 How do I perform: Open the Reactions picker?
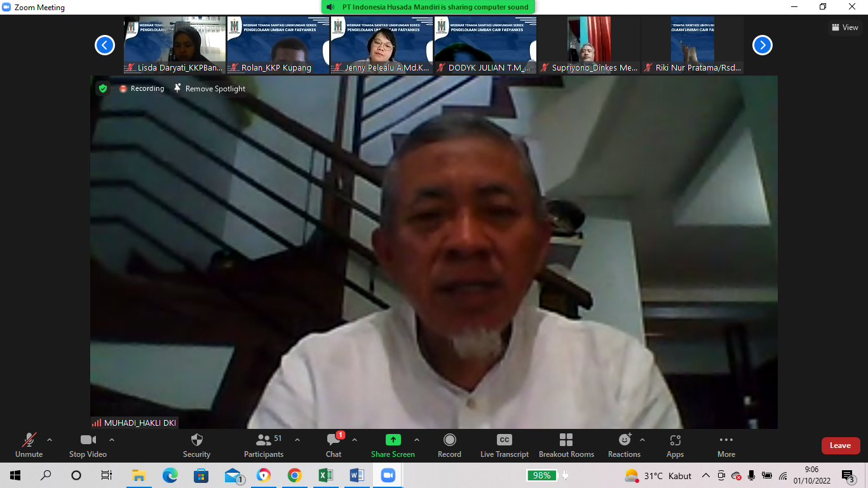(624, 445)
